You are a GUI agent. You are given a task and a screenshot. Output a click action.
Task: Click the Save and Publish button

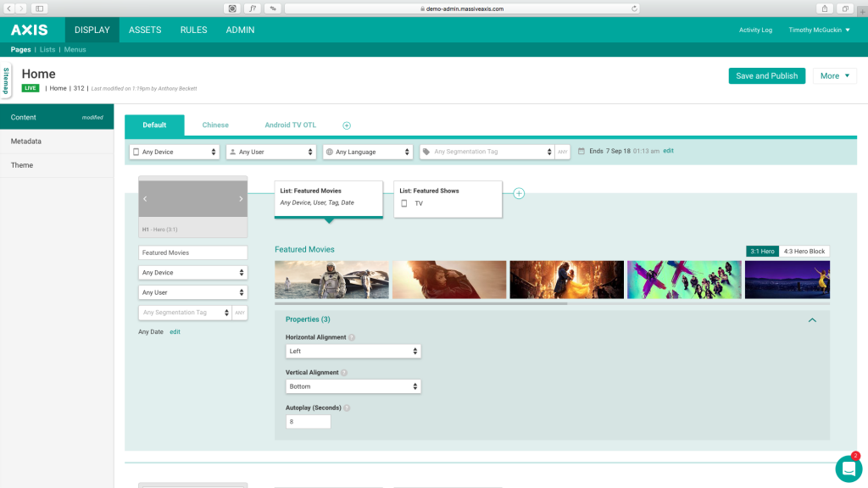click(x=766, y=75)
